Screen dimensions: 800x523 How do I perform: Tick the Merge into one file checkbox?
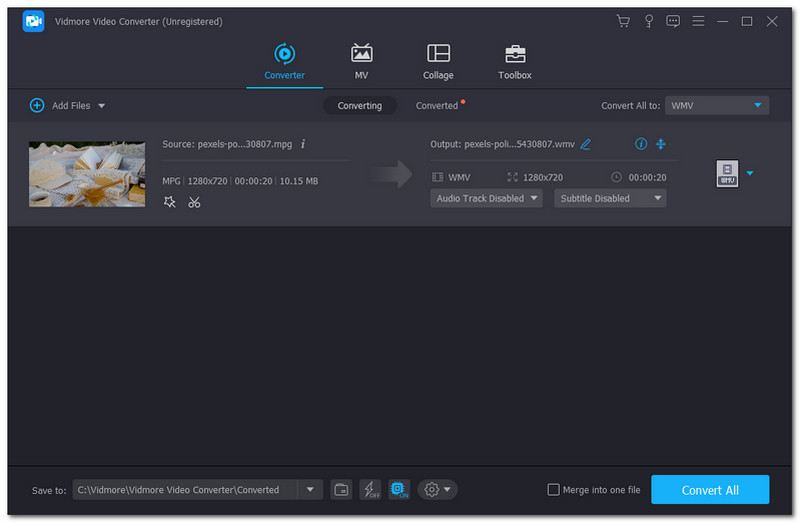coord(554,490)
